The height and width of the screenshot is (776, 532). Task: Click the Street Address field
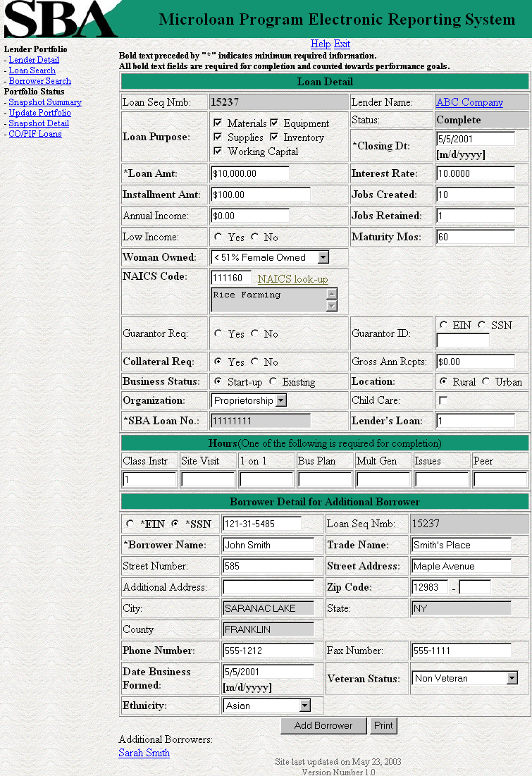pos(462,566)
